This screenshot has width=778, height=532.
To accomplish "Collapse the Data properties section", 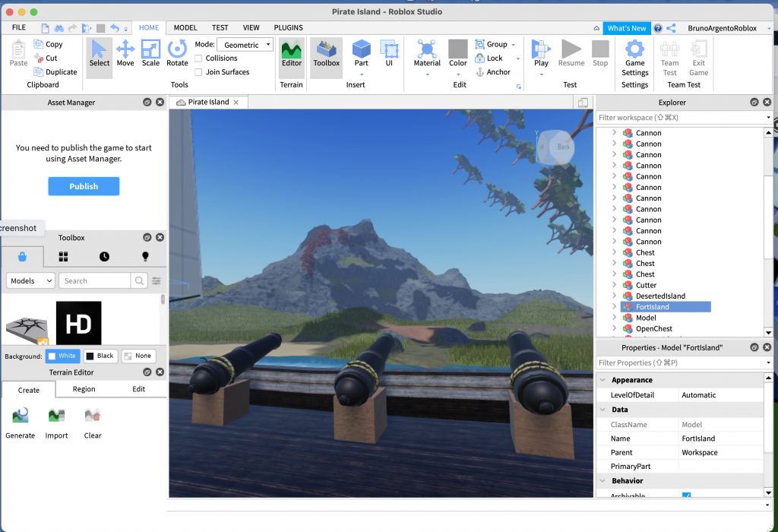I will (602, 410).
